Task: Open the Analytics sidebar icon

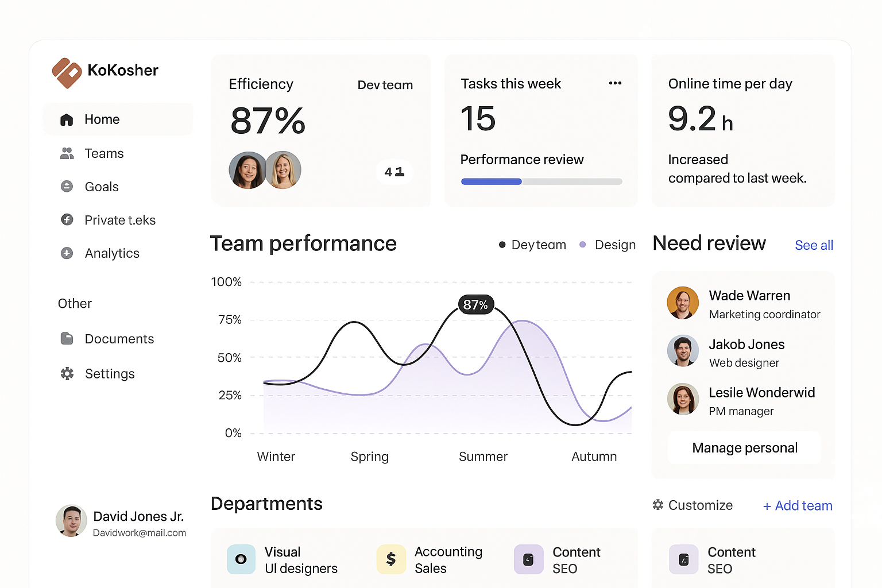Action: click(67, 253)
